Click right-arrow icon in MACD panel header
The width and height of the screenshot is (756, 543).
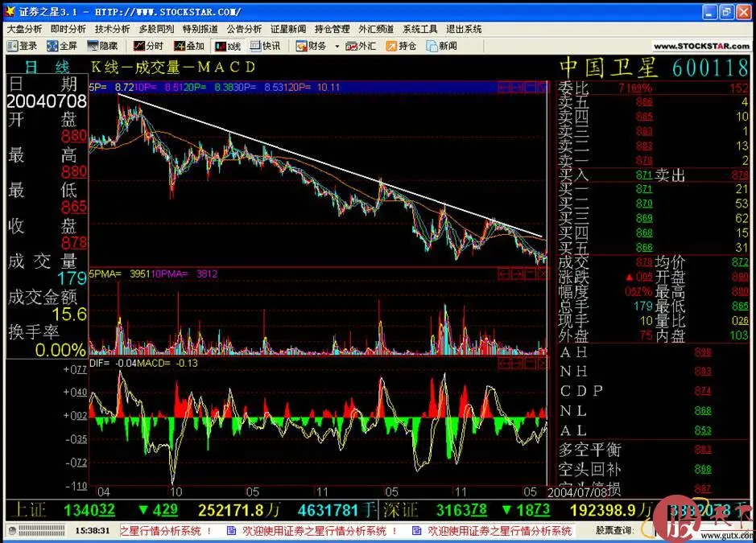pyautogui.click(x=517, y=364)
